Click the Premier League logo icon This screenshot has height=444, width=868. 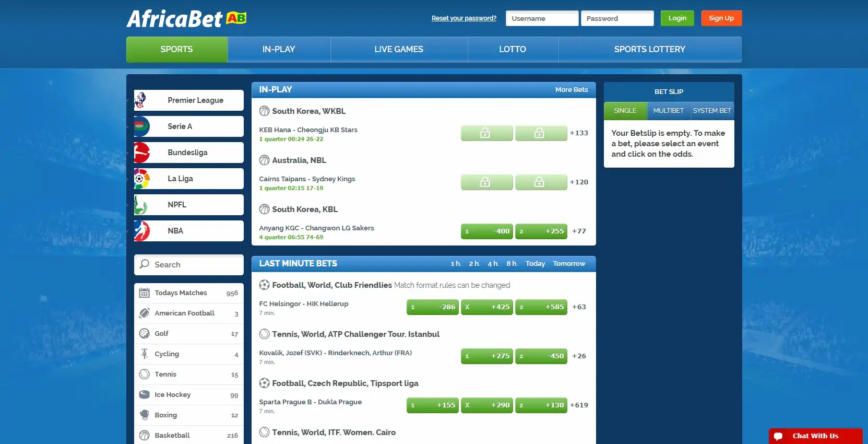(x=141, y=100)
